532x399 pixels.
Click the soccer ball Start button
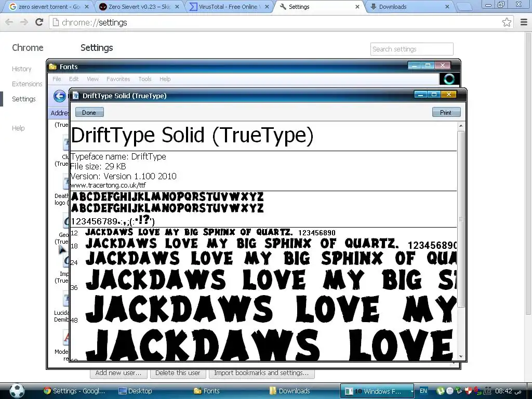[x=17, y=391]
